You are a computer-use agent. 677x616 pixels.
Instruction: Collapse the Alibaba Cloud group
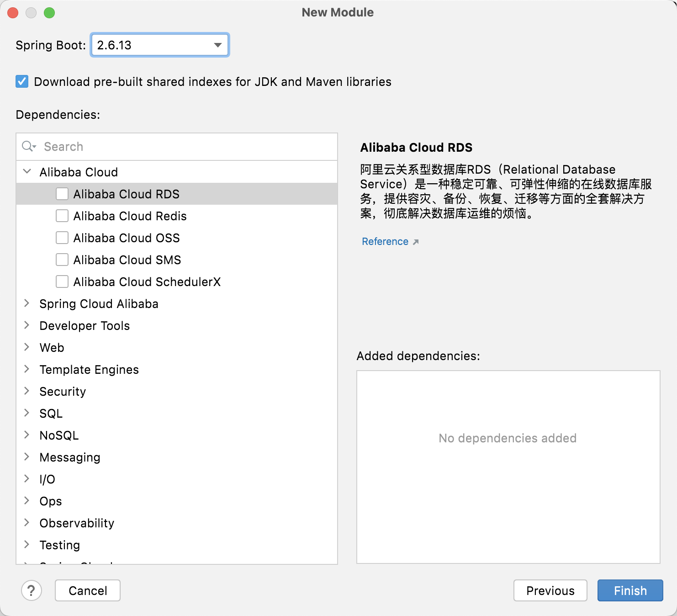click(27, 171)
